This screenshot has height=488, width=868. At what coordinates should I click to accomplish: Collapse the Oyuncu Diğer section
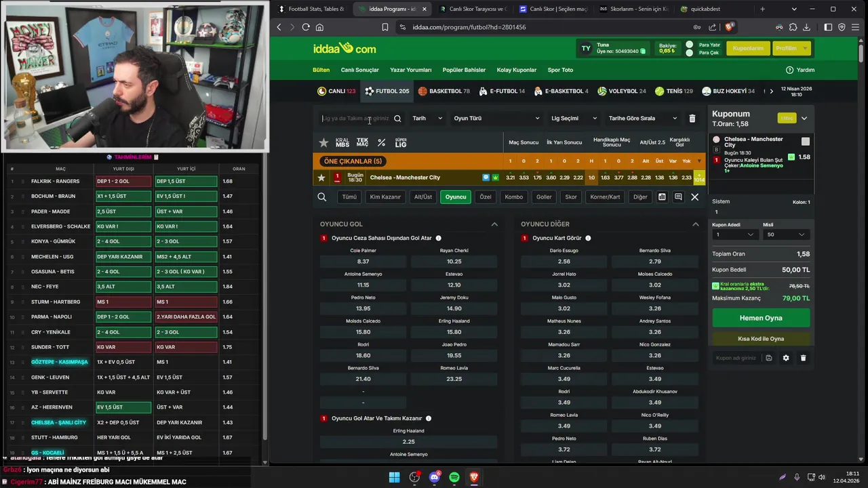[x=695, y=224]
